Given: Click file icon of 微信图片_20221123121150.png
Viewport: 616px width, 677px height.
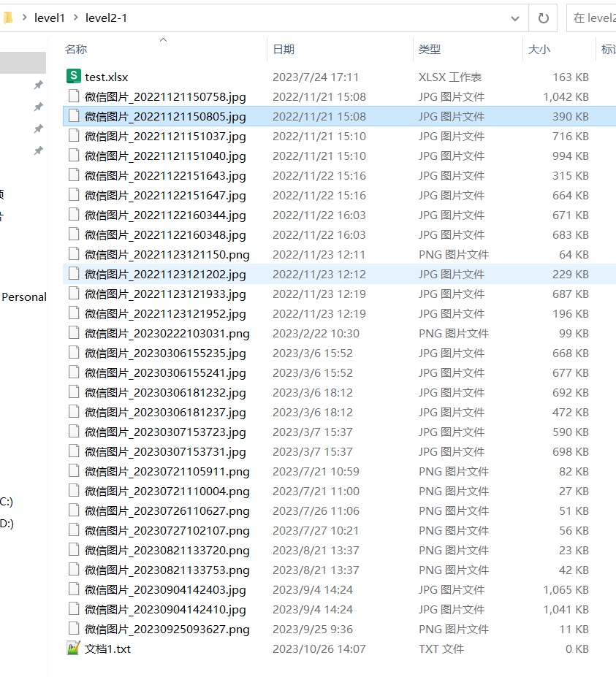Looking at the screenshot, I should coord(74,254).
